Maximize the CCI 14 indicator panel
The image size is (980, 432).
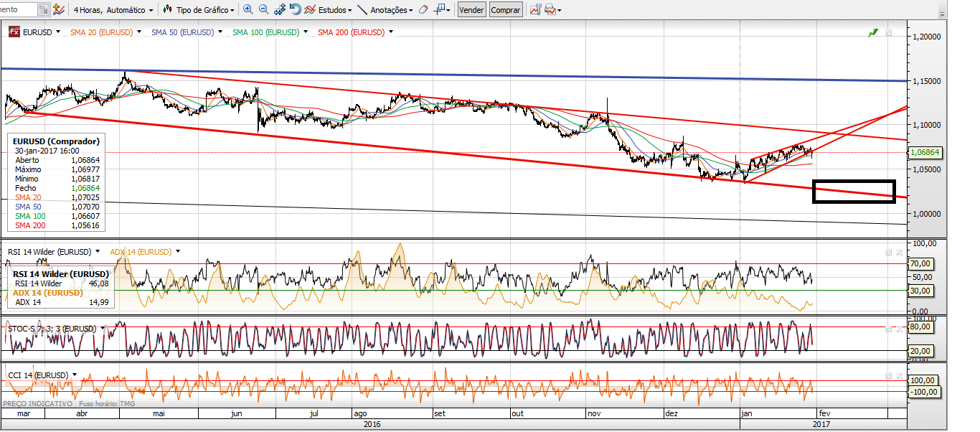pos(888,375)
